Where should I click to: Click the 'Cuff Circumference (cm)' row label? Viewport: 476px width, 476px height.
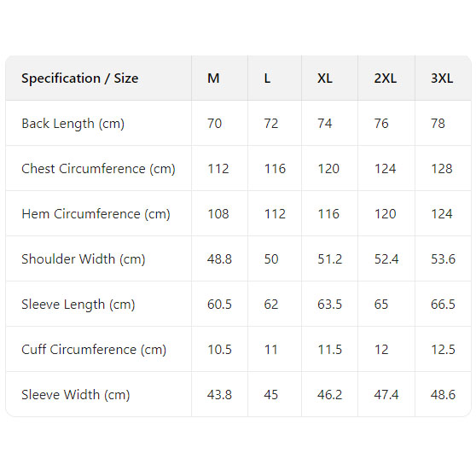click(x=94, y=350)
